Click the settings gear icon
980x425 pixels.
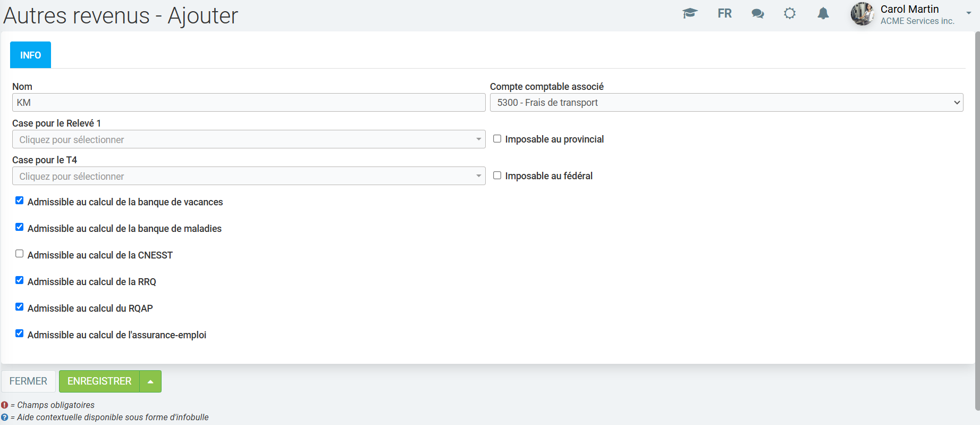pyautogui.click(x=790, y=13)
